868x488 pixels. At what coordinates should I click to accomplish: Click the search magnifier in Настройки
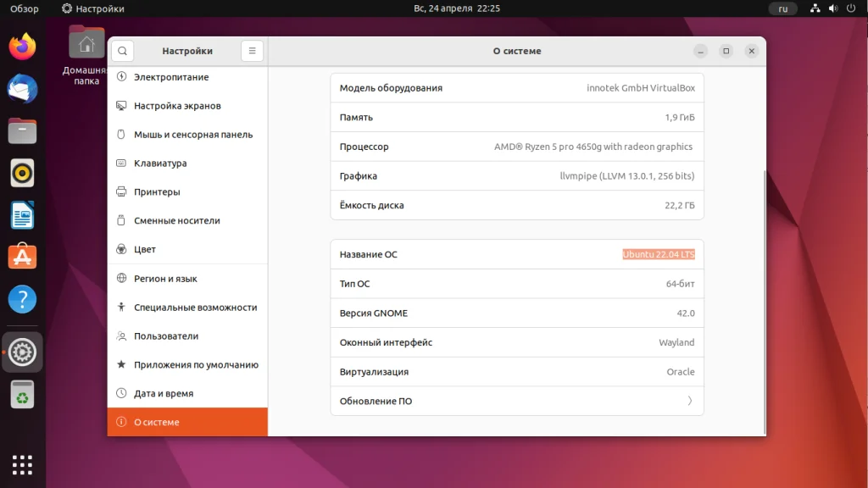(x=122, y=51)
